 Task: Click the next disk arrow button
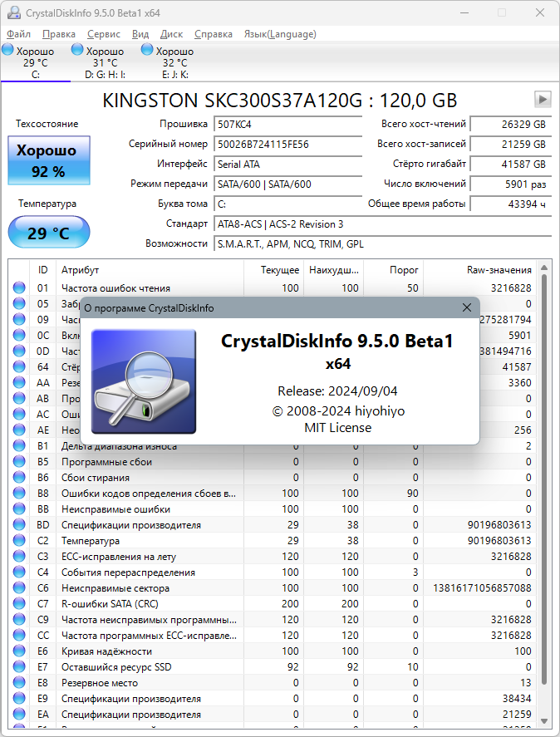[543, 99]
